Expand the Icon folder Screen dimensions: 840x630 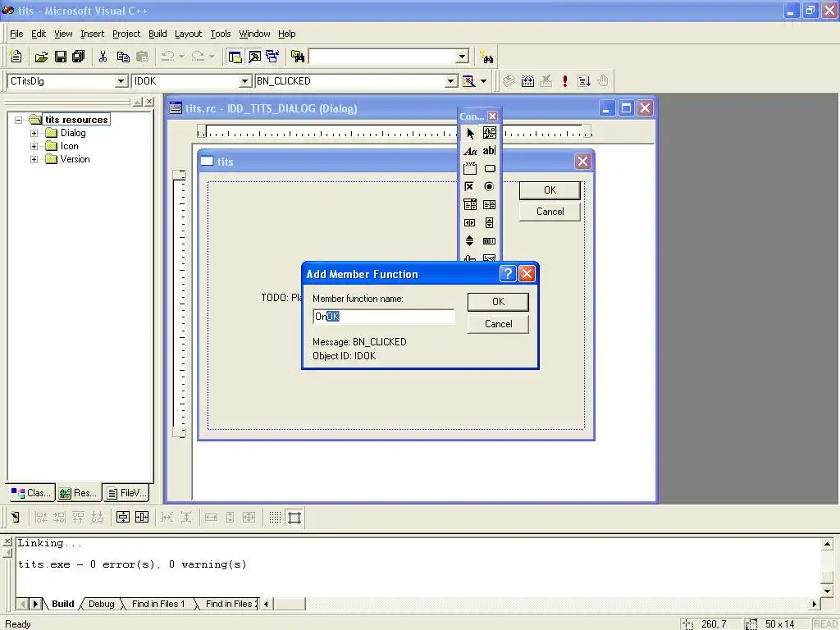point(34,146)
